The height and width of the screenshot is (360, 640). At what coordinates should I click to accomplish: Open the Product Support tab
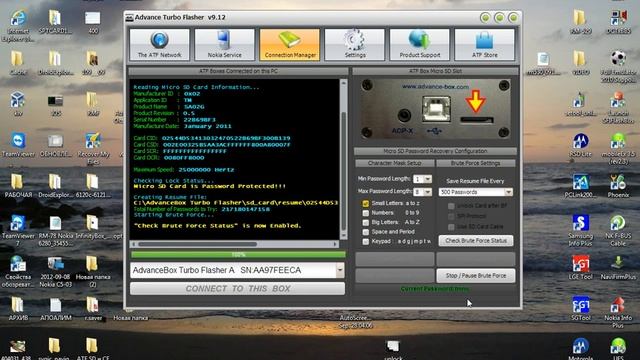pyautogui.click(x=420, y=44)
